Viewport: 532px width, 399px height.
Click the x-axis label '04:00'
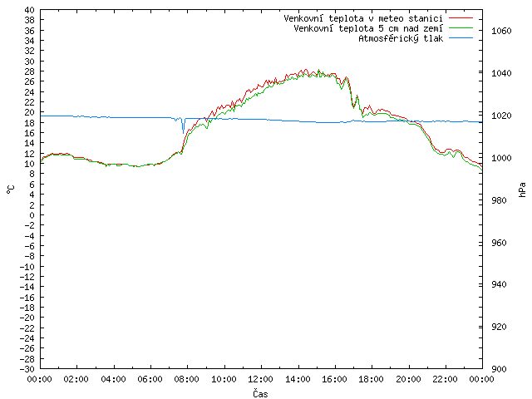(x=113, y=379)
